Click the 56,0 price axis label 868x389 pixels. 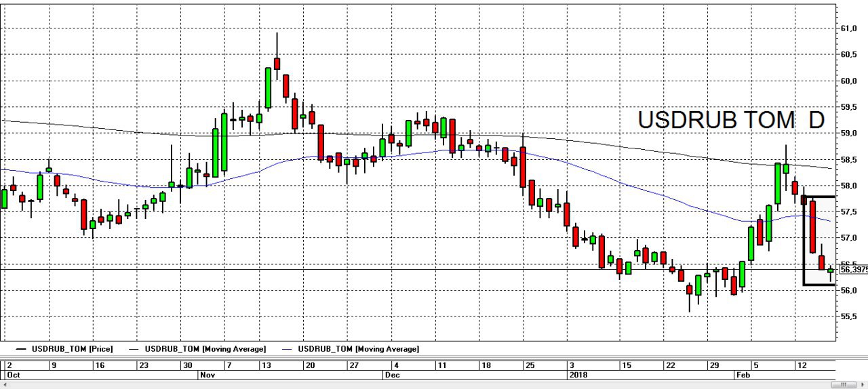click(x=849, y=291)
